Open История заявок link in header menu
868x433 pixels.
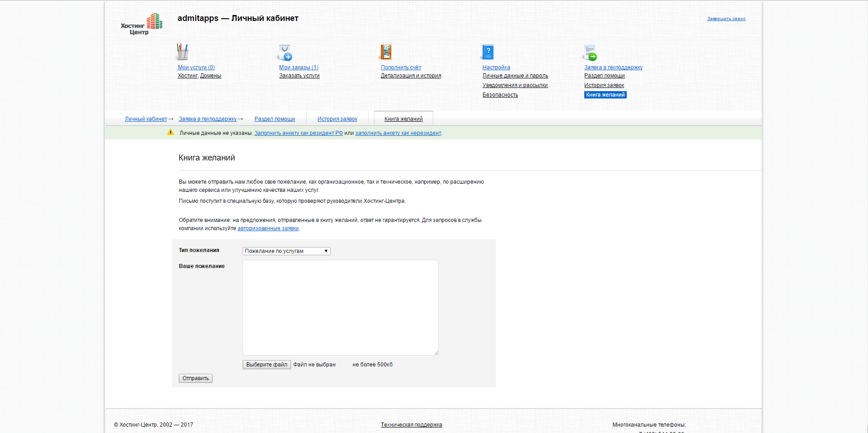[x=604, y=85]
